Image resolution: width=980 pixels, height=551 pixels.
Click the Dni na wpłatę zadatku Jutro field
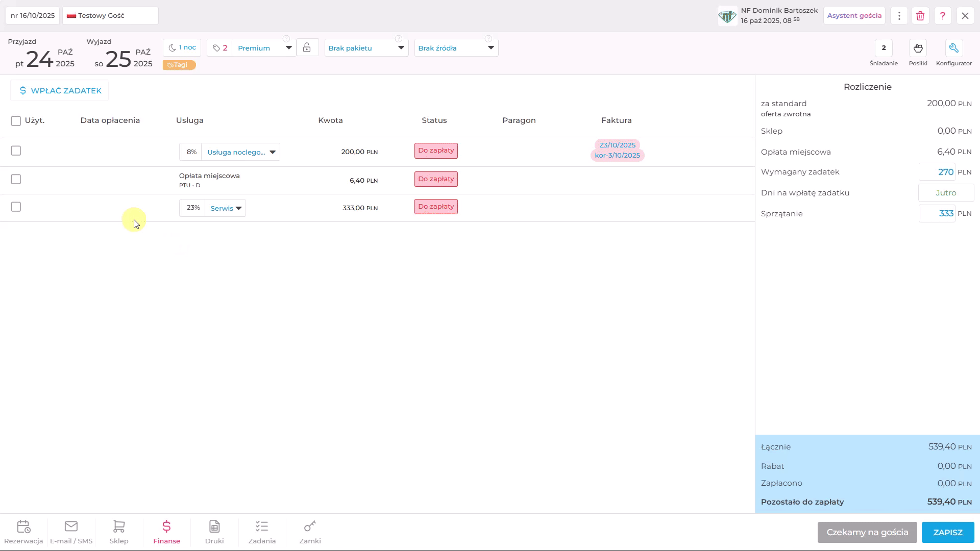click(946, 193)
